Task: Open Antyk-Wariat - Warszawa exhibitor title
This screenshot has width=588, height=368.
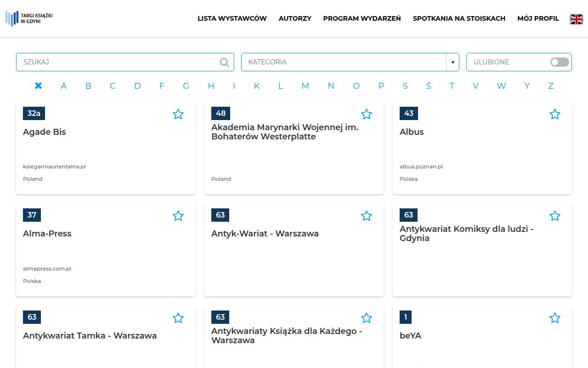Action: tap(265, 234)
